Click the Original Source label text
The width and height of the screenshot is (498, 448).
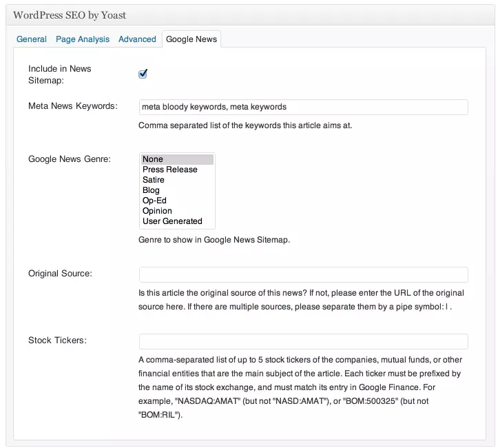coord(60,274)
